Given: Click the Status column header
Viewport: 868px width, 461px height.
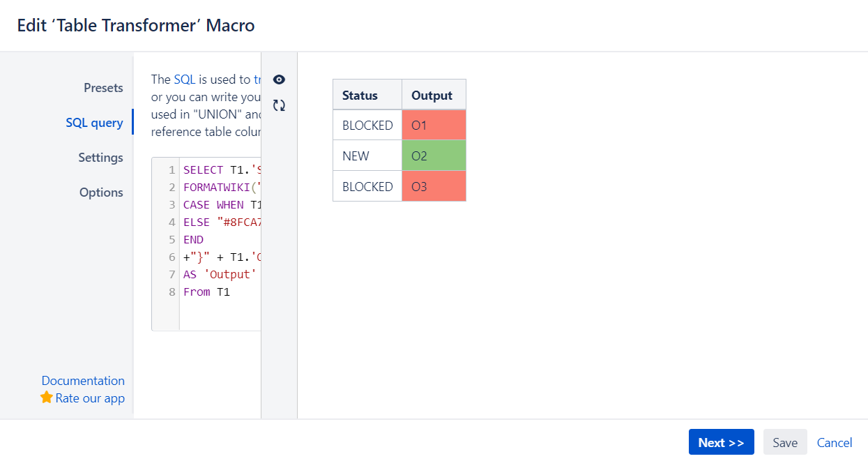Looking at the screenshot, I should 360,96.
